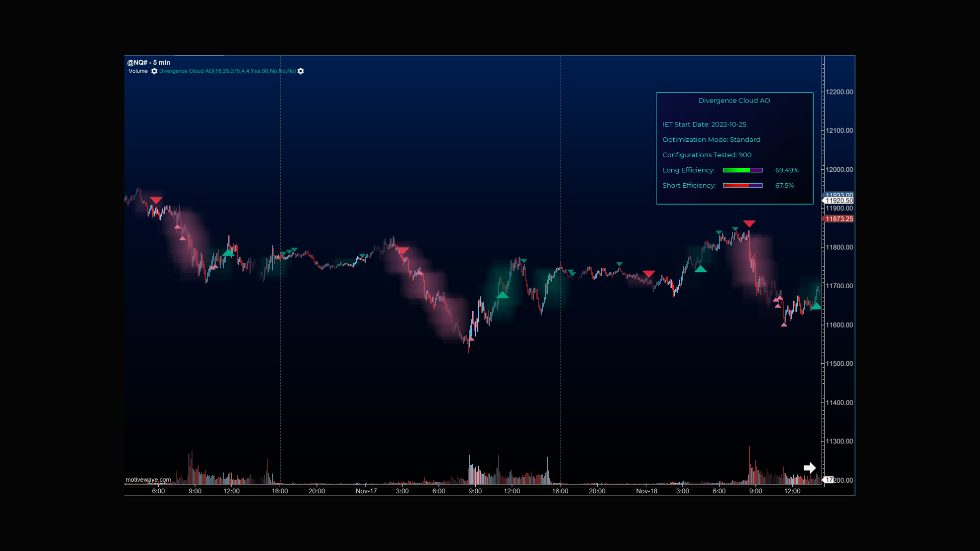980x551 pixels.
Task: Select the Nov-17 label on the time axis
Action: 365,491
